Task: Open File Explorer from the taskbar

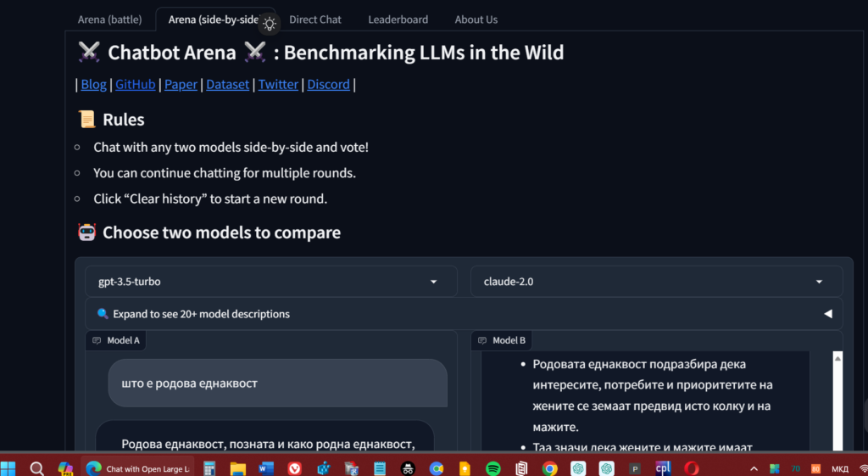Action: [238, 469]
